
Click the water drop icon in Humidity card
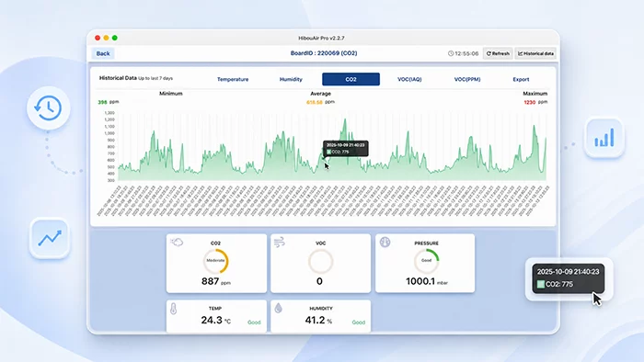(279, 308)
